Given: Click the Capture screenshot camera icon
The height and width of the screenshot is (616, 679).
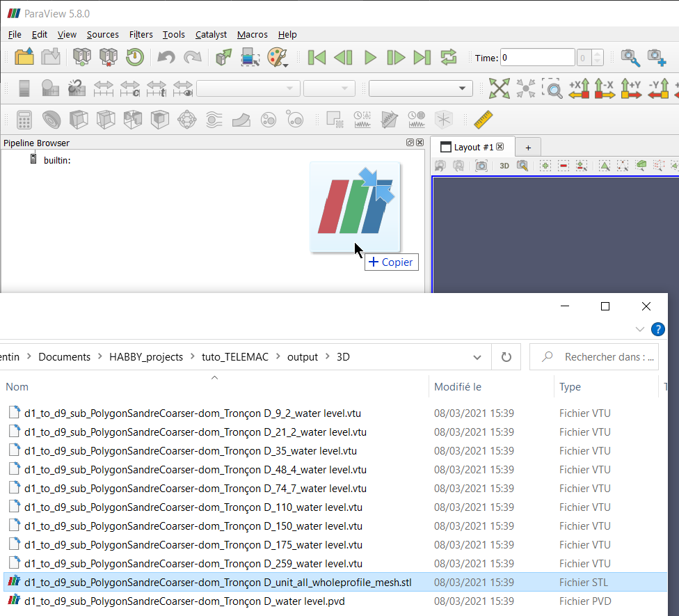Looking at the screenshot, I should coord(481,166).
